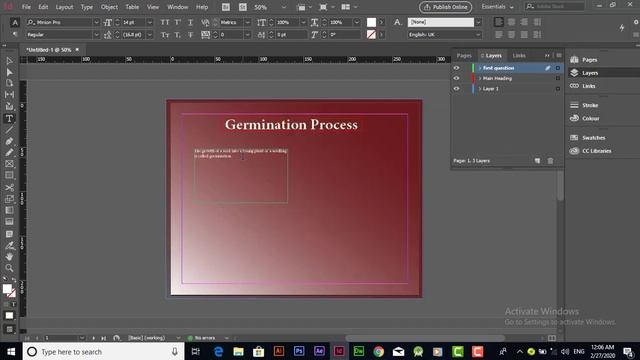
Task: Select the Note tool
Action: 9,234
